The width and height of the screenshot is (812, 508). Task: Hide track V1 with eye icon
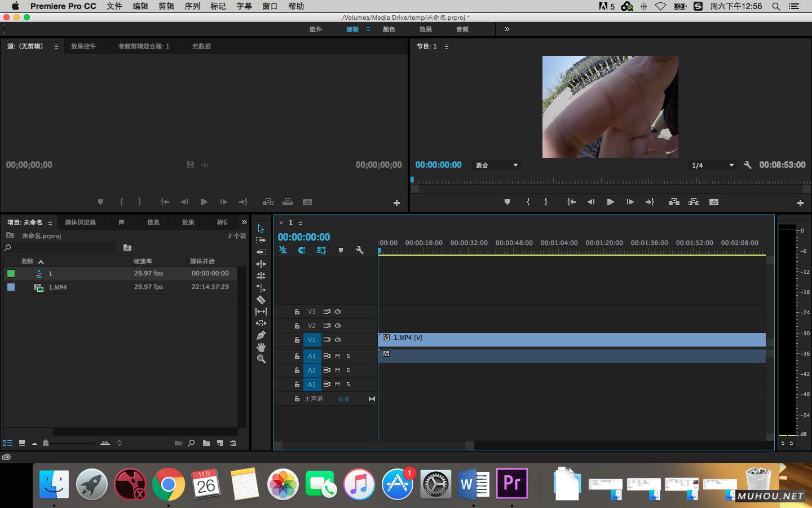tap(338, 340)
